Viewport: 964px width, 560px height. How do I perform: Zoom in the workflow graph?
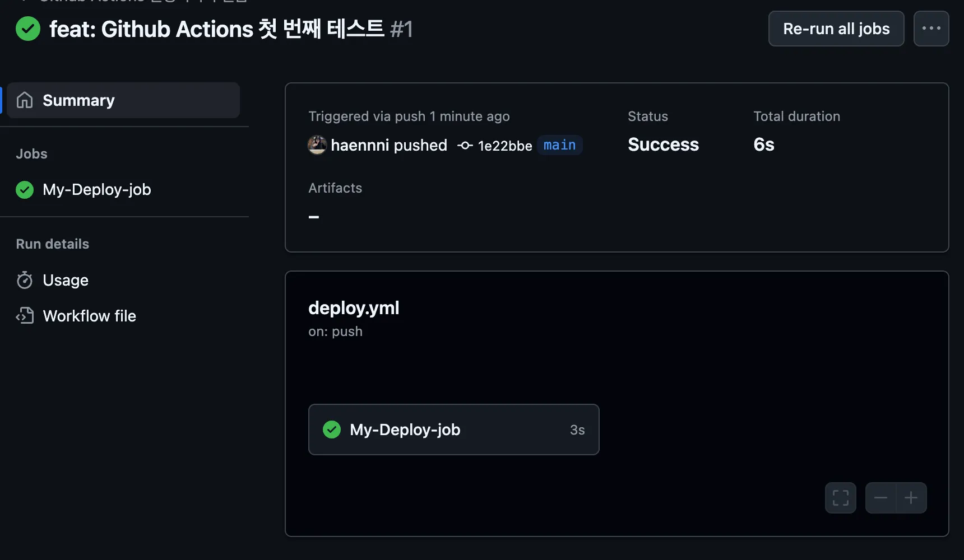(911, 498)
